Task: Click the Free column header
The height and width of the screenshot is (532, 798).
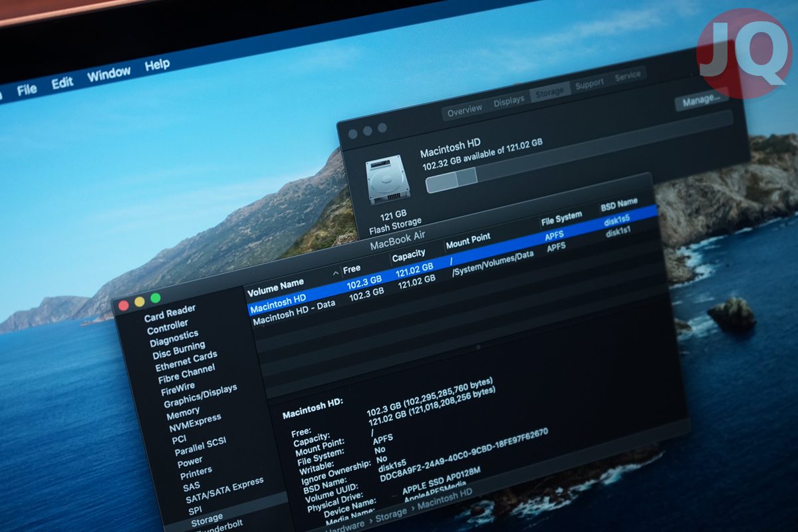Action: (352, 269)
